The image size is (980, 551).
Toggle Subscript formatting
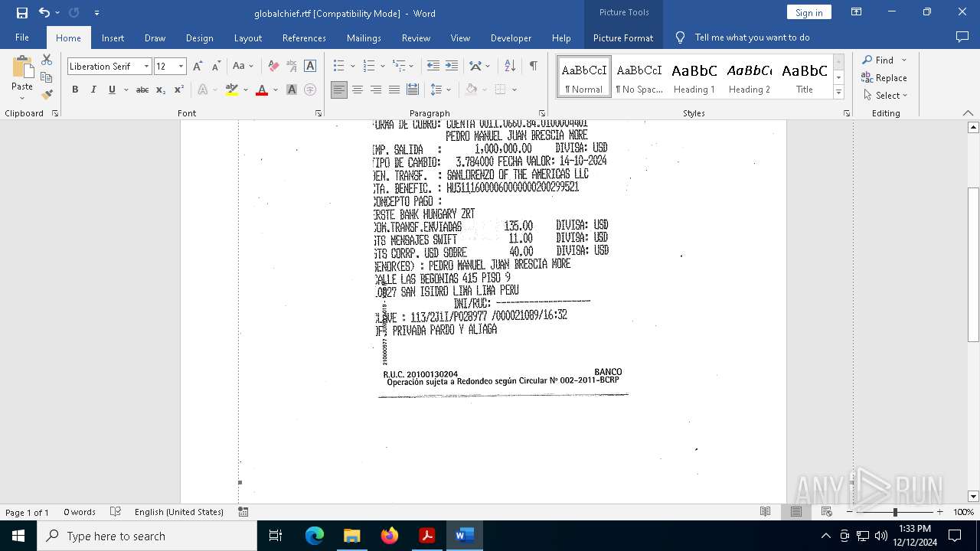[x=161, y=90]
